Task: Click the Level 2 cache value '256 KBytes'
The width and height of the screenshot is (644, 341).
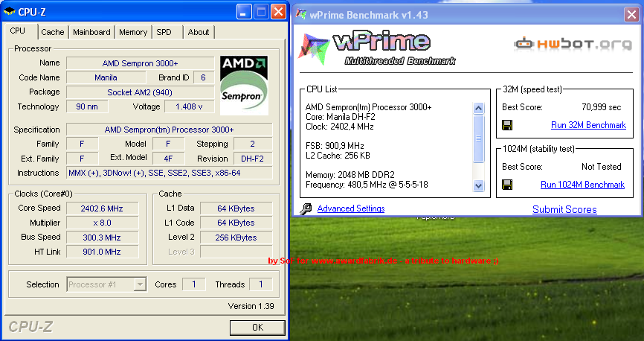Action: [x=236, y=238]
